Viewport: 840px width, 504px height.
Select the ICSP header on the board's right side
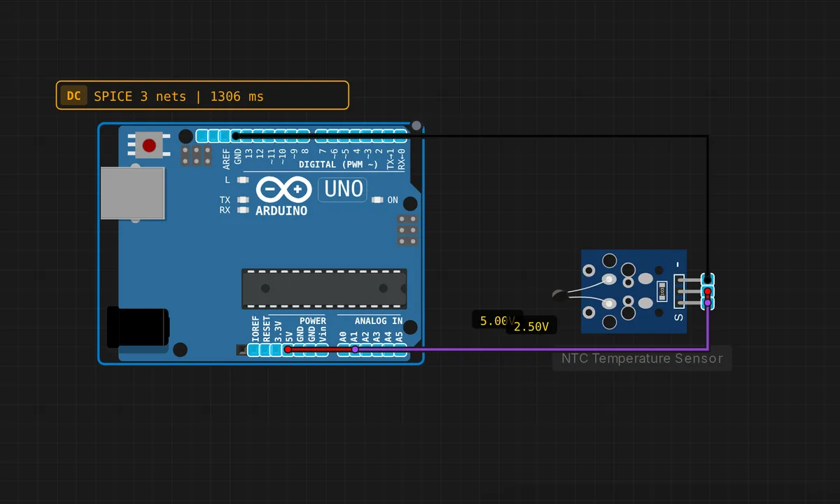pyautogui.click(x=407, y=230)
